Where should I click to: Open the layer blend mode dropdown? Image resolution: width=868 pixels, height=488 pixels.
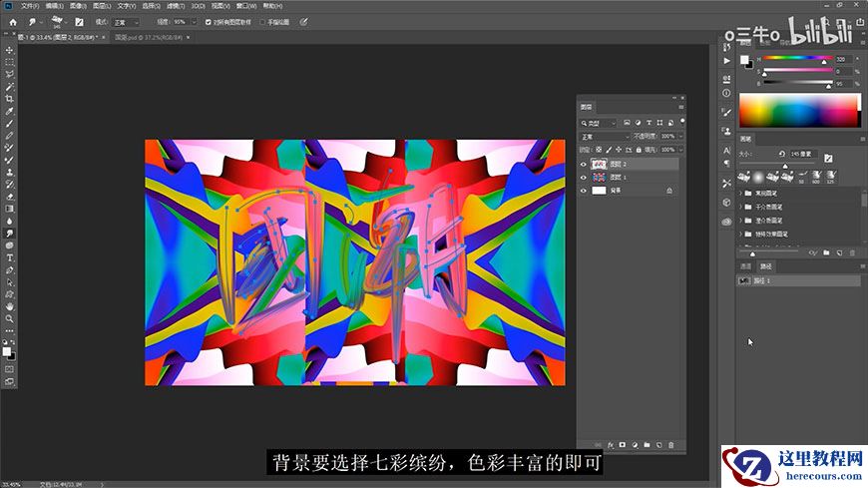click(x=605, y=137)
